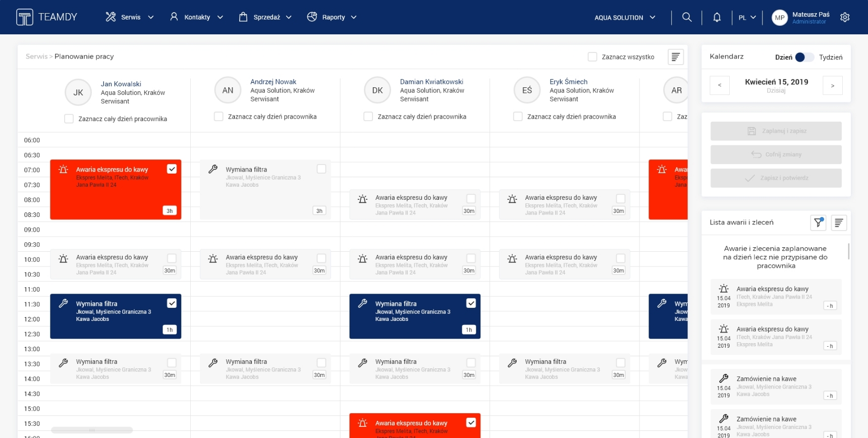Check Jan Kowalski's whole day checkbox
The height and width of the screenshot is (438, 868).
69,119
